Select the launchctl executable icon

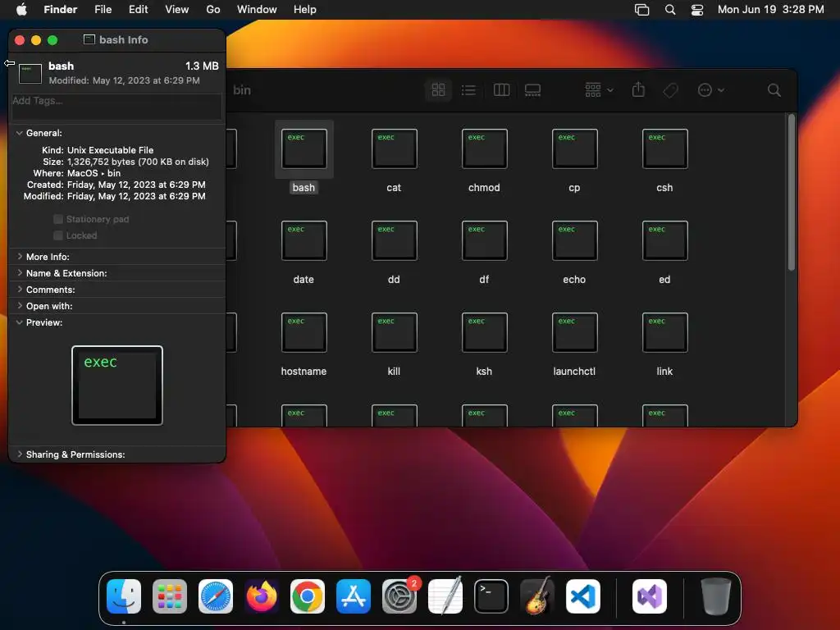pos(574,333)
